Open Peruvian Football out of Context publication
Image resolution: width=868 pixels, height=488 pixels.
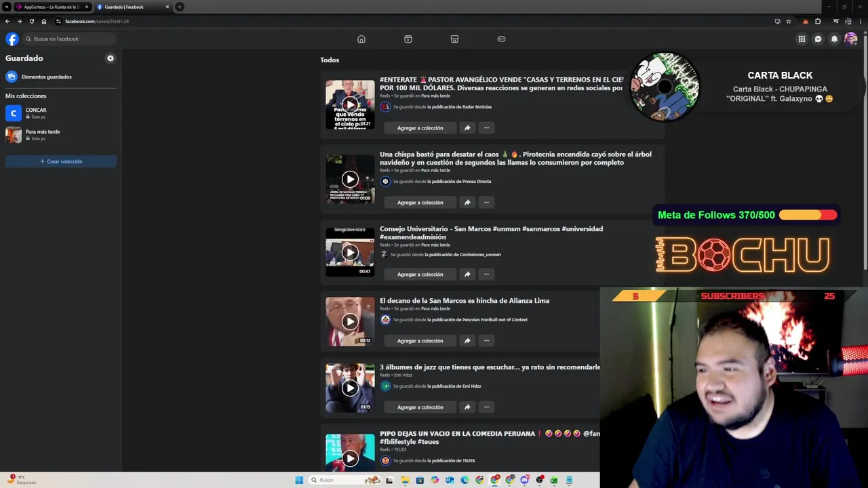(477, 319)
